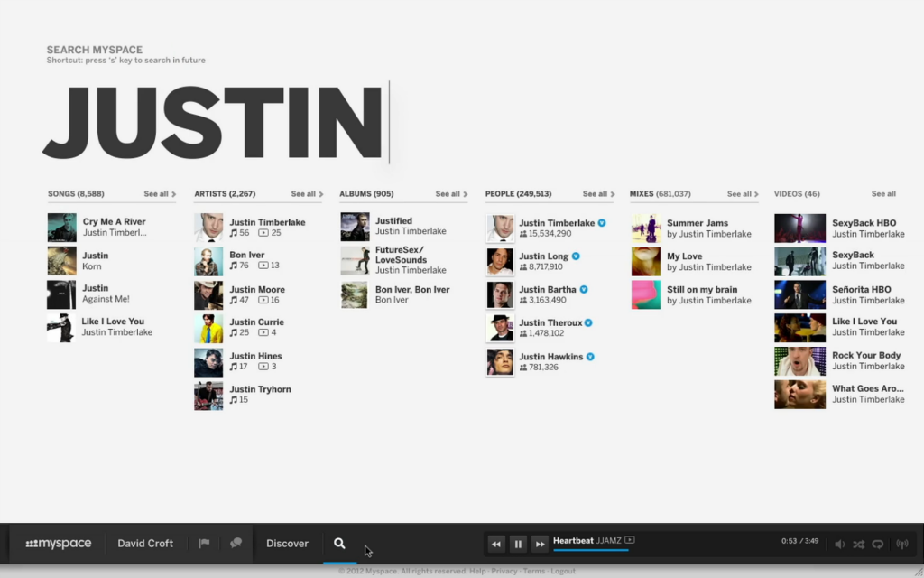Click the verified badge next to Justin Theroux

point(588,322)
